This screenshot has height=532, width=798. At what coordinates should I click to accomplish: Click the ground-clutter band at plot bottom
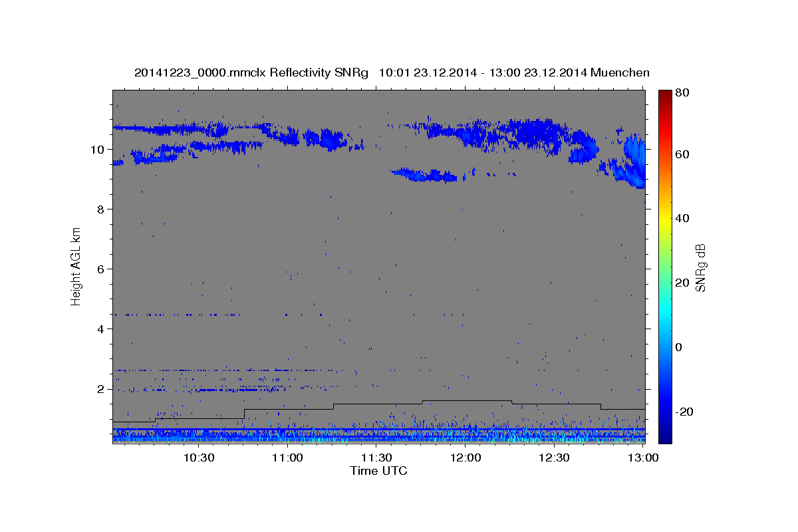(x=379, y=435)
